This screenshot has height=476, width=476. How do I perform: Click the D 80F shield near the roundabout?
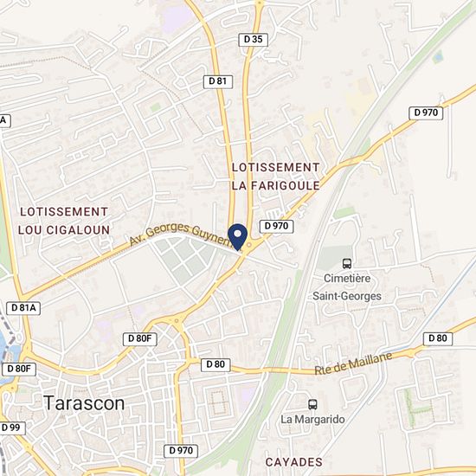click(139, 338)
